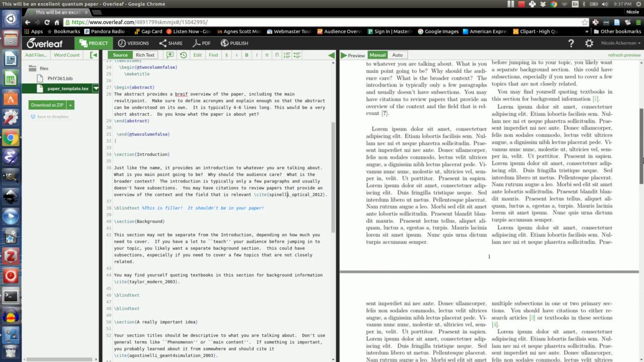Open the VERSIONS menu
The width and height of the screenshot is (644, 362).
[133, 43]
